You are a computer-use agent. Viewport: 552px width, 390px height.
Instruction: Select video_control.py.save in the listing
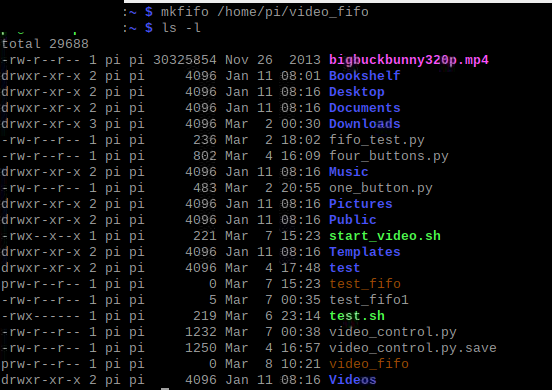click(413, 348)
